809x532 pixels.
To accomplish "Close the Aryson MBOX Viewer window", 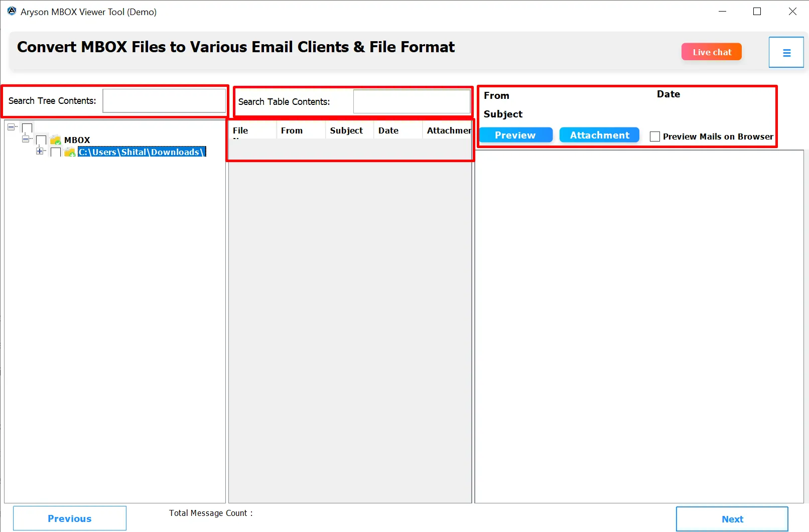I will coord(792,12).
